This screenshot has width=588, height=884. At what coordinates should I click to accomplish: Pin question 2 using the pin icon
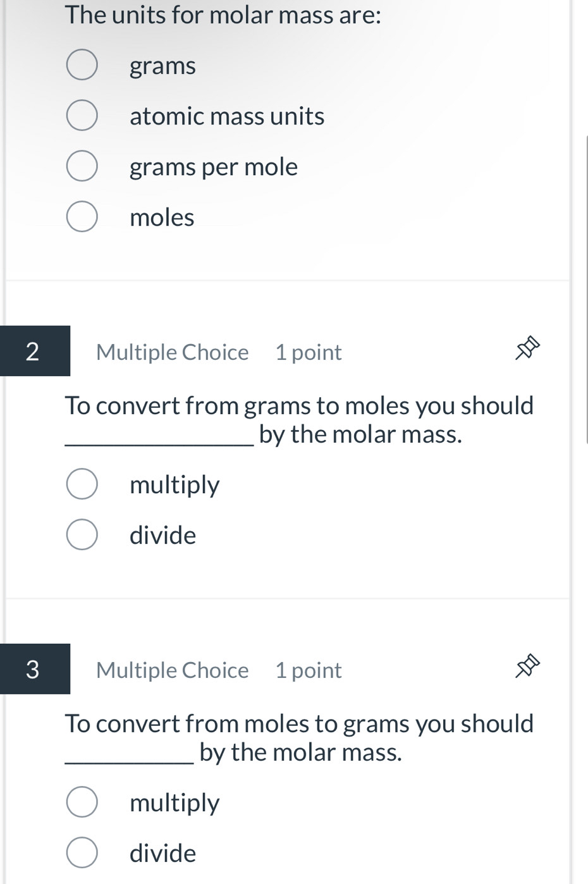coord(529,348)
